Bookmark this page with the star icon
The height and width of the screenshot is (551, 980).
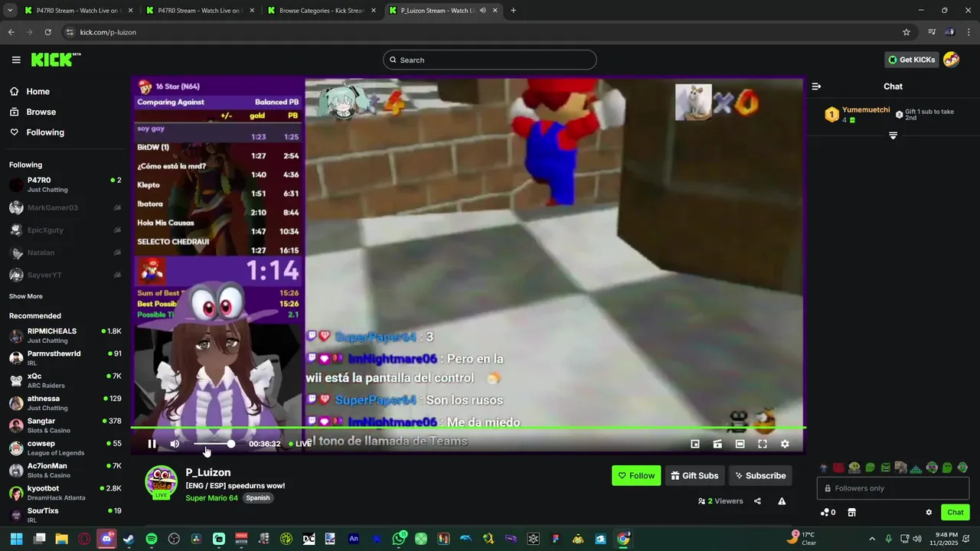[906, 32]
